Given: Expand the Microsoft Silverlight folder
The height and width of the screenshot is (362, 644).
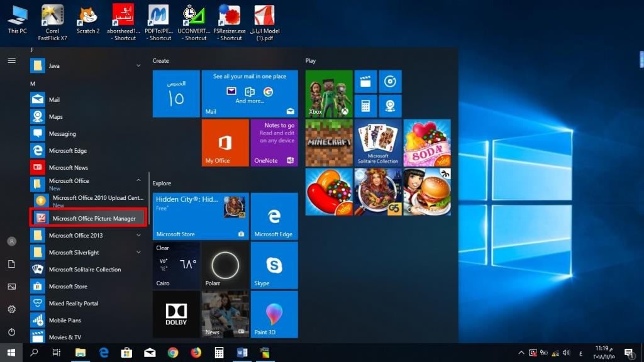Looking at the screenshot, I should point(138,253).
